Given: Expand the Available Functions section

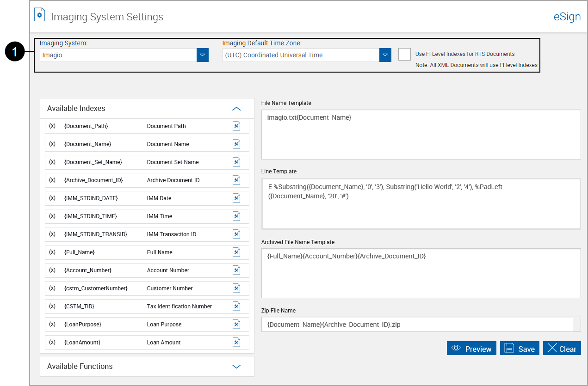Looking at the screenshot, I should click(236, 367).
